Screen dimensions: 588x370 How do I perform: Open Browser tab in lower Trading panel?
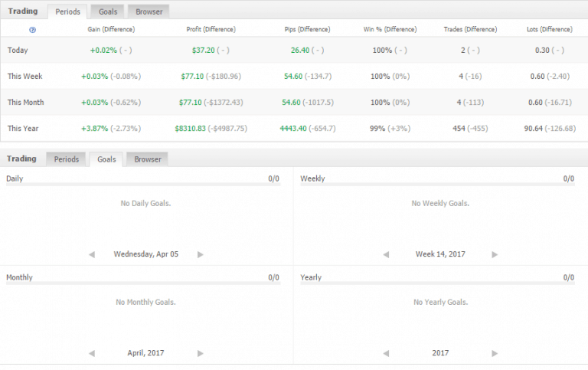[x=148, y=159]
